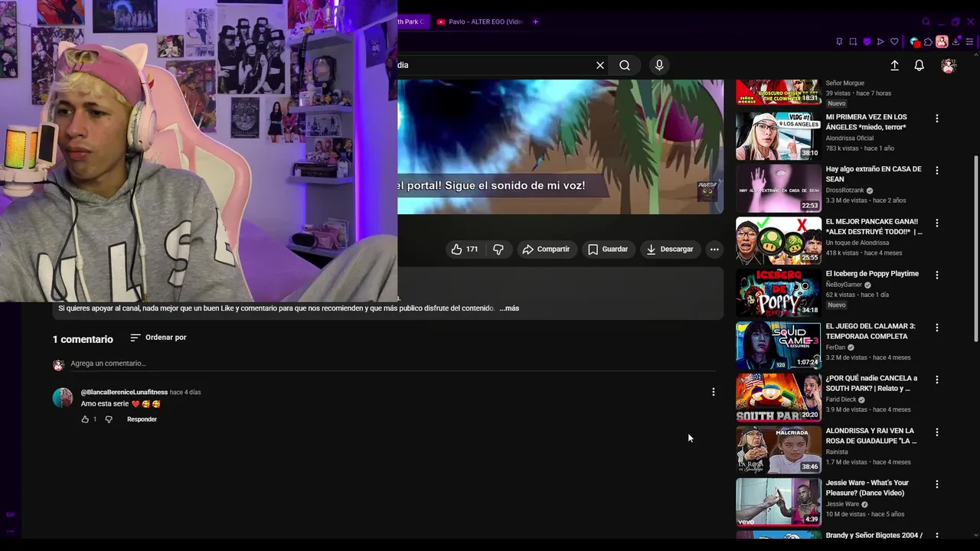Screen dimensions: 980x551
Task: Click Compartir share button
Action: pyautogui.click(x=546, y=249)
